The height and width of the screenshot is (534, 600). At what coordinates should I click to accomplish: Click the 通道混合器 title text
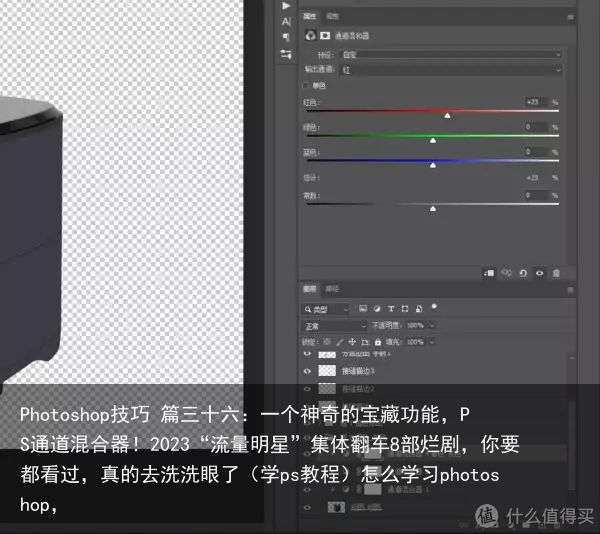point(352,36)
